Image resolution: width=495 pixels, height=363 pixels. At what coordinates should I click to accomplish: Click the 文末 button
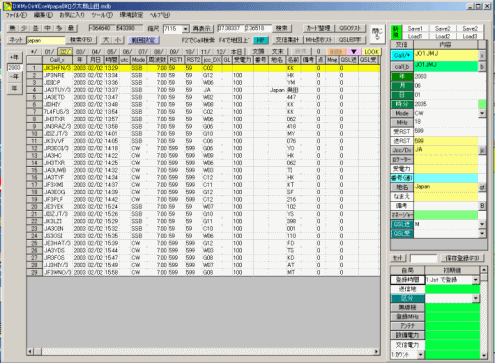277,52
